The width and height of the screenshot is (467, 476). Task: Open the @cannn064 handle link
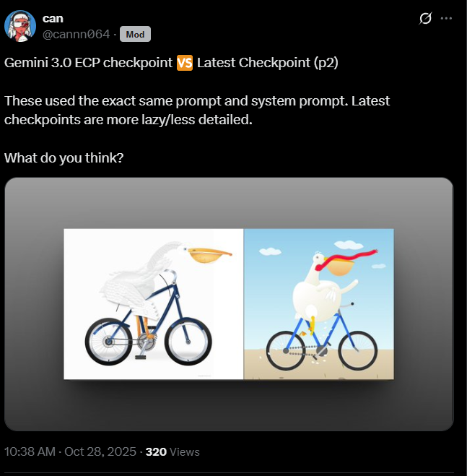[x=77, y=34]
